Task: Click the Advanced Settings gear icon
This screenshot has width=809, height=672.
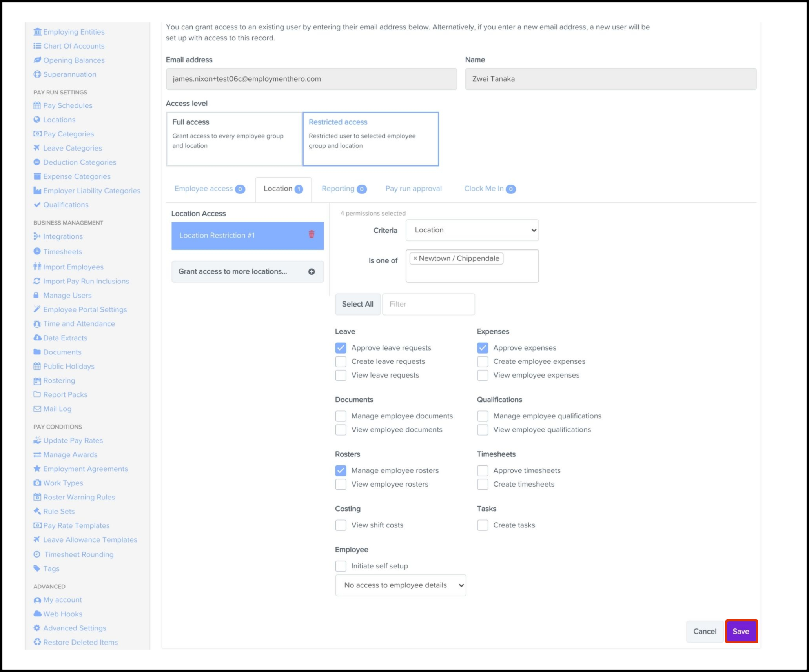Action: [x=37, y=628]
